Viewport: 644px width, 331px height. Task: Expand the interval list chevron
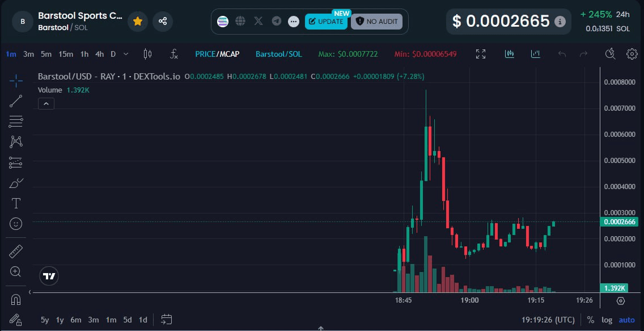pyautogui.click(x=126, y=54)
